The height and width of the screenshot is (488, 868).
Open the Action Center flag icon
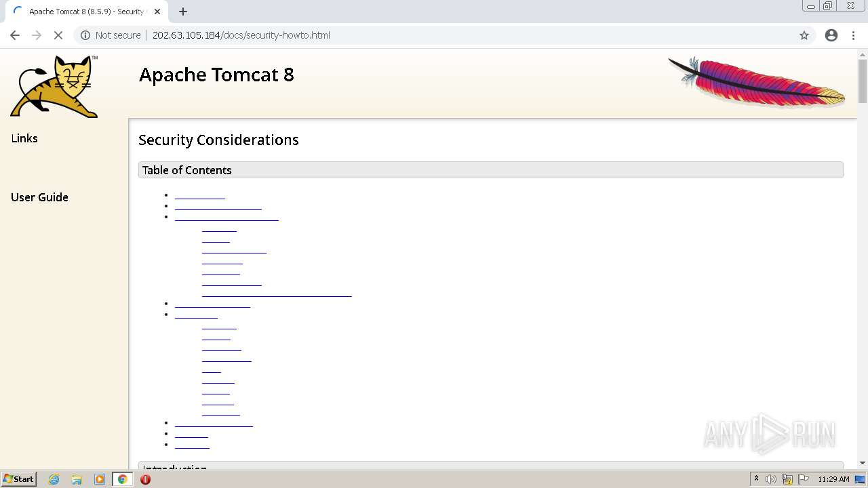tap(804, 479)
